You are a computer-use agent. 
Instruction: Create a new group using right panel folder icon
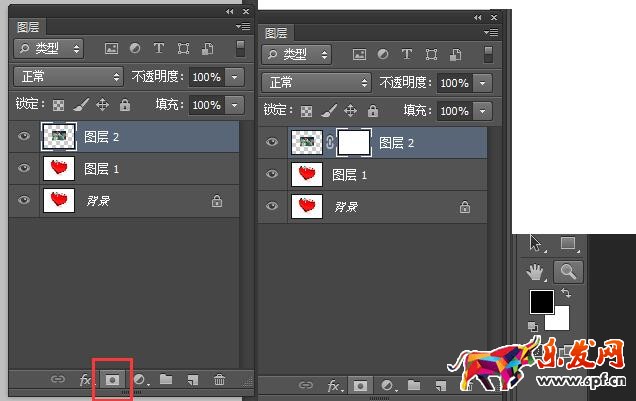415,385
